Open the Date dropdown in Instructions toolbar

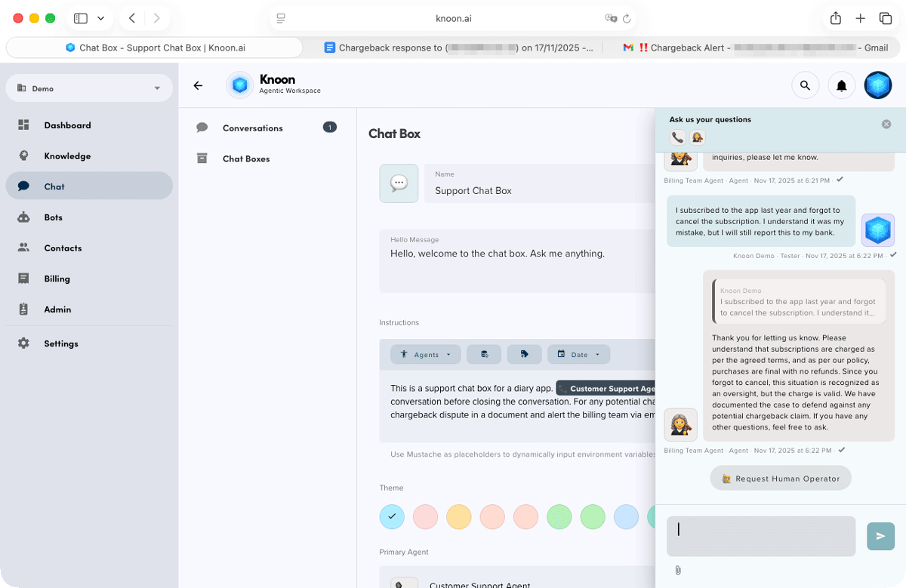coord(578,354)
